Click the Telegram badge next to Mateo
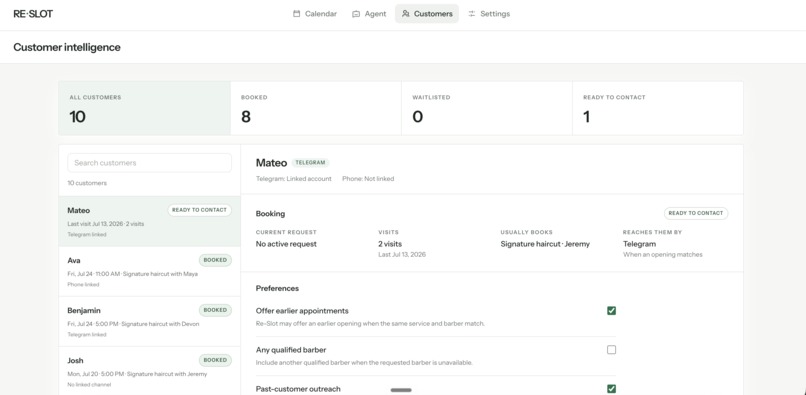 coord(310,163)
